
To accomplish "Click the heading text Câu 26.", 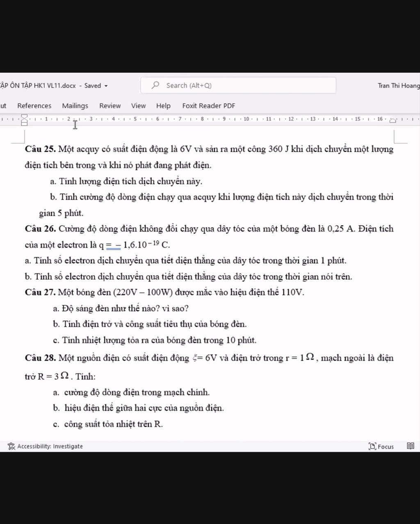I will pyautogui.click(x=40, y=229).
